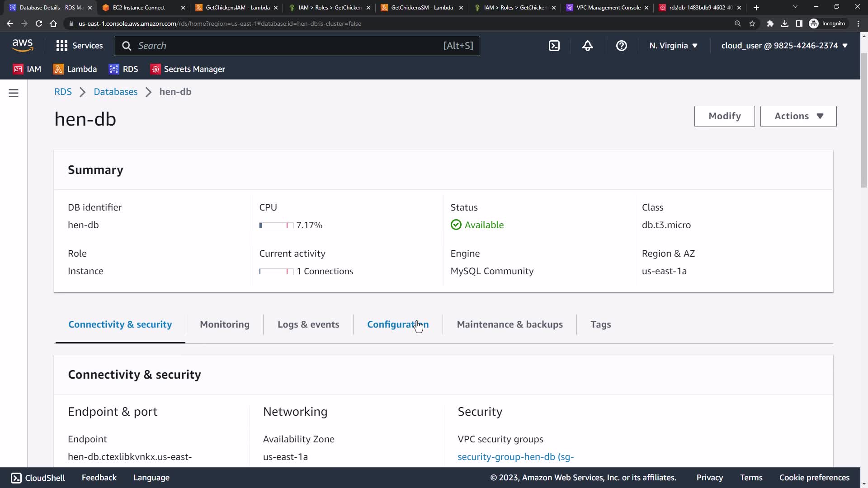This screenshot has height=488, width=868.
Task: Click the Databases breadcrumb link
Action: (x=115, y=92)
